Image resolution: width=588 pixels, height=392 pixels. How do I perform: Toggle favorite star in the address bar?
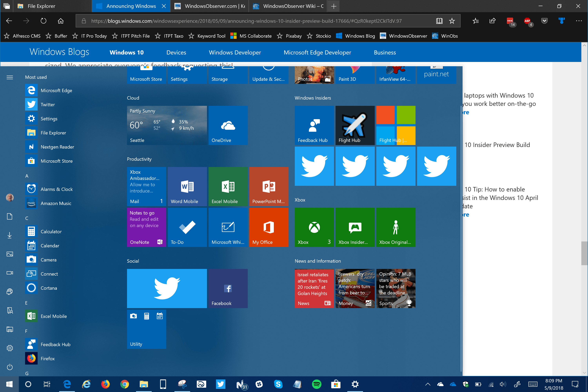pyautogui.click(x=452, y=21)
